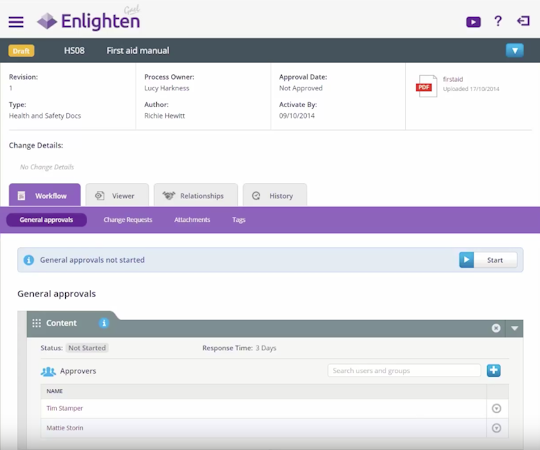Image resolution: width=540 pixels, height=450 pixels.
Task: Switch to the Relationships tab
Action: click(196, 195)
